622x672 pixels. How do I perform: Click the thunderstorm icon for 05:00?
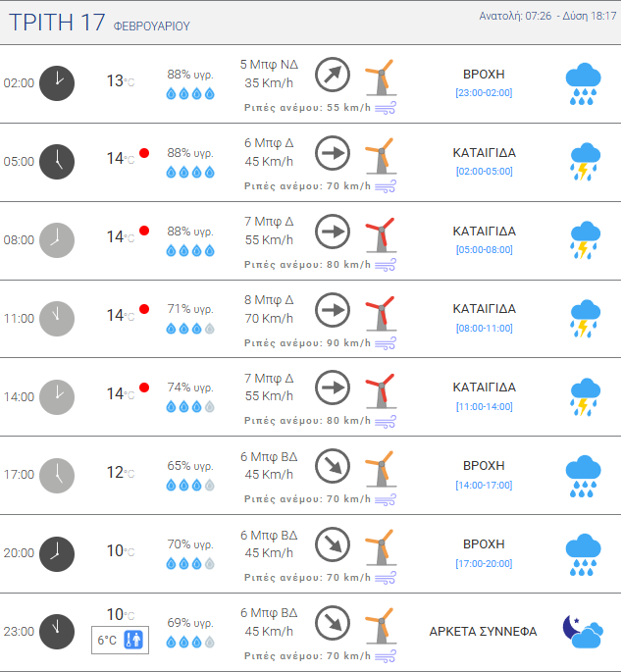(x=584, y=161)
